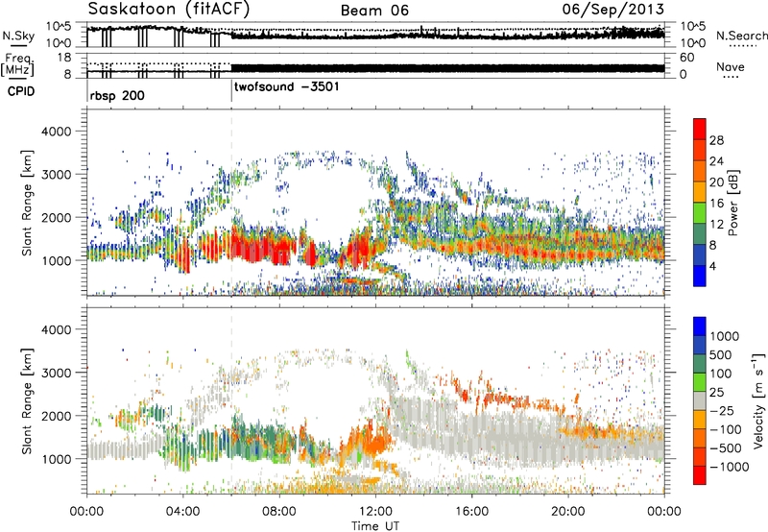The image size is (768, 532).
Task: Click the 'Saskatoon (fitACF)' plot title
Action: click(x=169, y=9)
